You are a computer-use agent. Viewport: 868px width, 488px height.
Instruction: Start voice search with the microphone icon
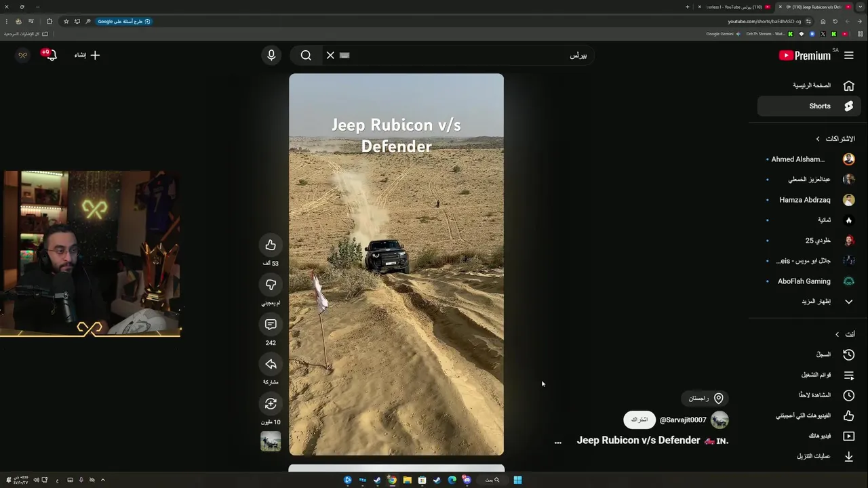click(271, 55)
